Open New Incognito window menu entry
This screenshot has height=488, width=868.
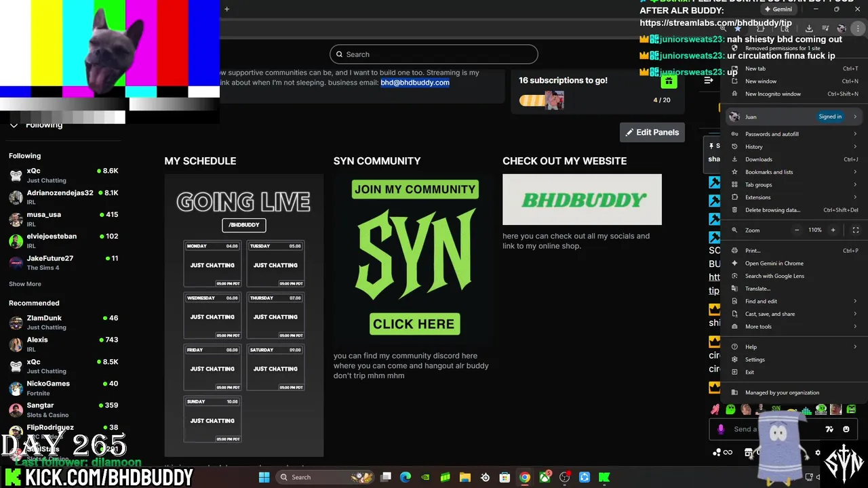793,94
